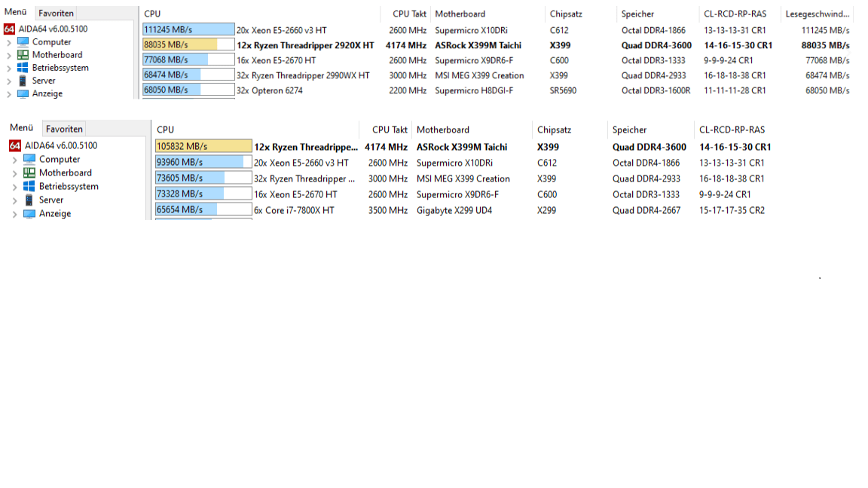The width and height of the screenshot is (868, 488).
Task: Expand Motherboard node in lower panel
Action: [x=15, y=173]
